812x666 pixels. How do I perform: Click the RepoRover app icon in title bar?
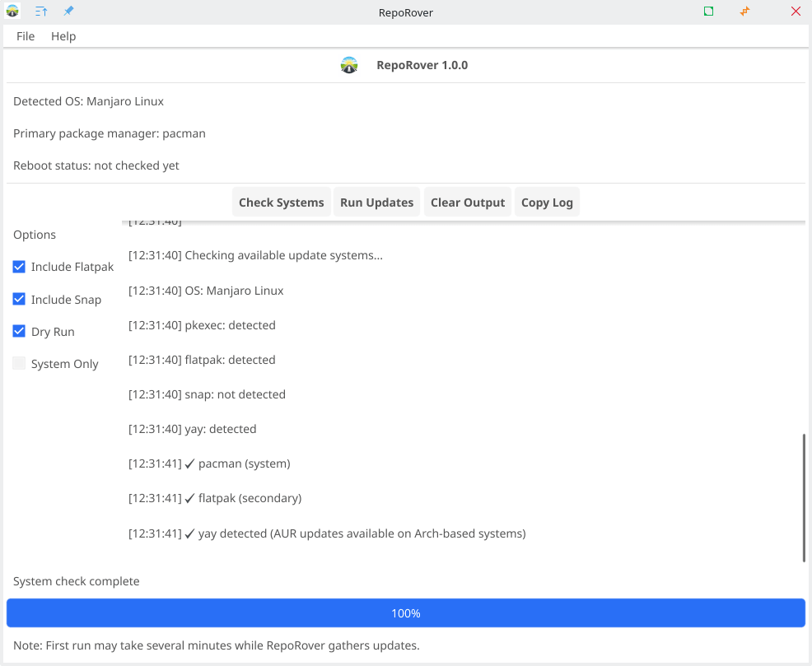(12, 12)
